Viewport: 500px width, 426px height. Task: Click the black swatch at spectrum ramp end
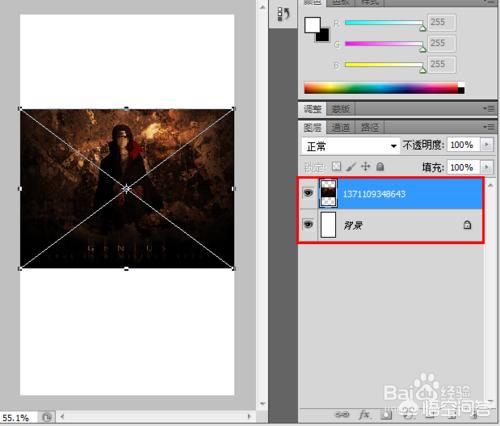[x=461, y=90]
